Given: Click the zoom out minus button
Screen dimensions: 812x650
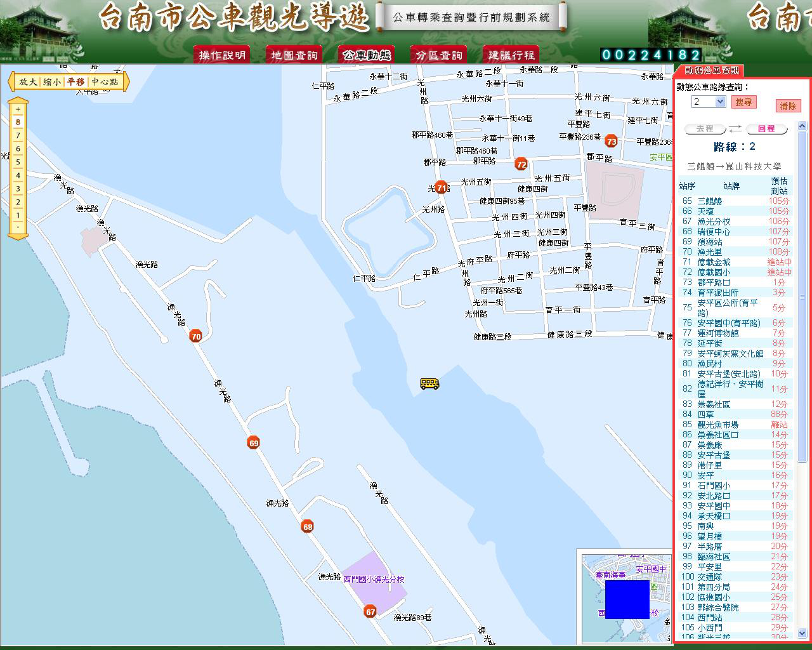Looking at the screenshot, I should click(x=18, y=227).
